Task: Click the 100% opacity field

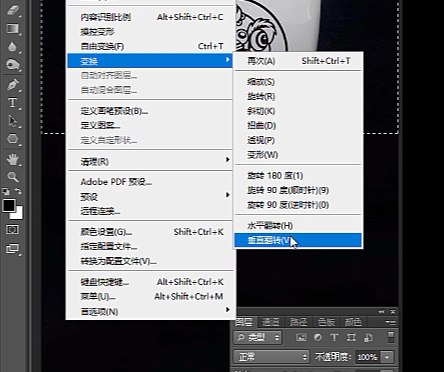Action: tap(367, 357)
